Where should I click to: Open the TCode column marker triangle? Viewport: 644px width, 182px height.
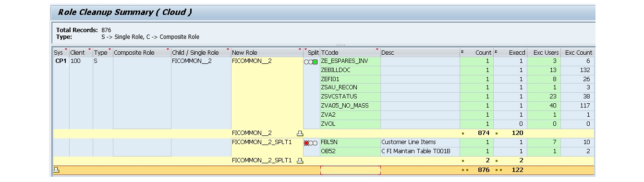coord(377,49)
